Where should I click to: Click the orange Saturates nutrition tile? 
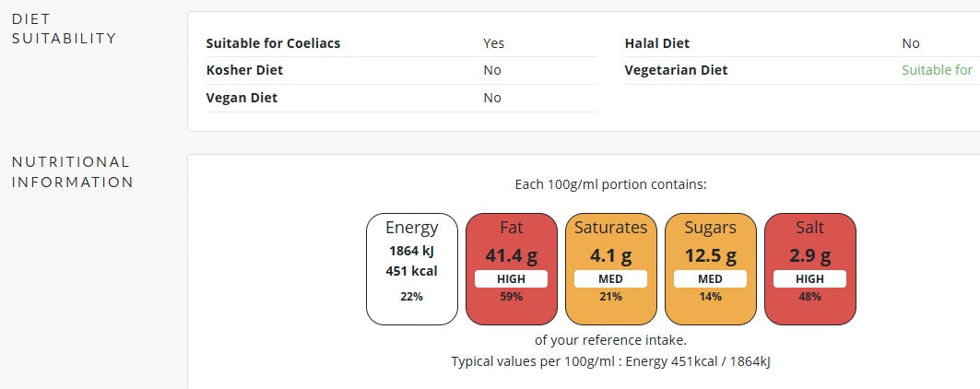tap(611, 269)
